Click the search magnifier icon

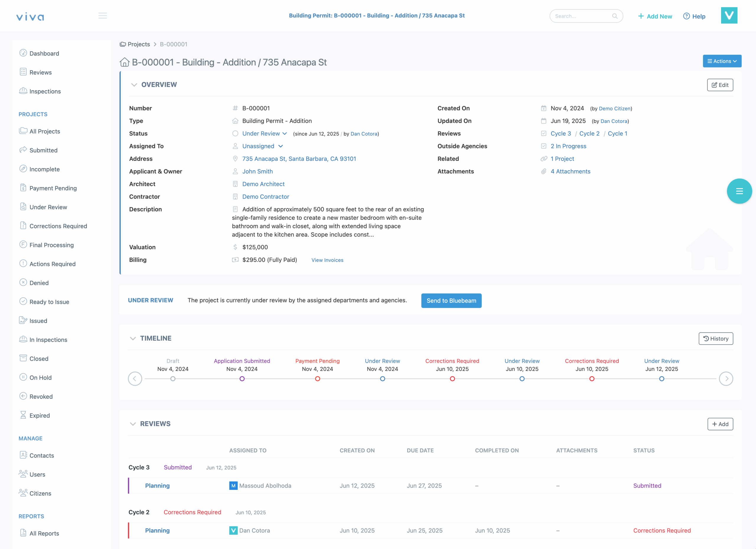coord(615,16)
